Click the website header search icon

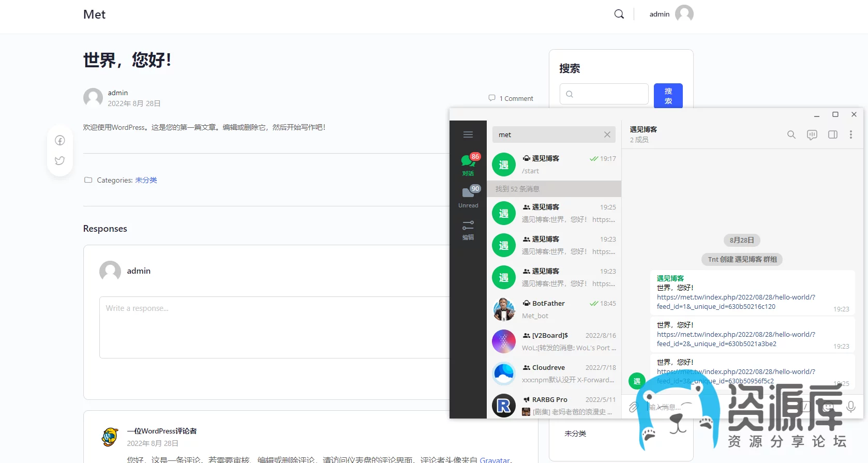click(x=619, y=14)
